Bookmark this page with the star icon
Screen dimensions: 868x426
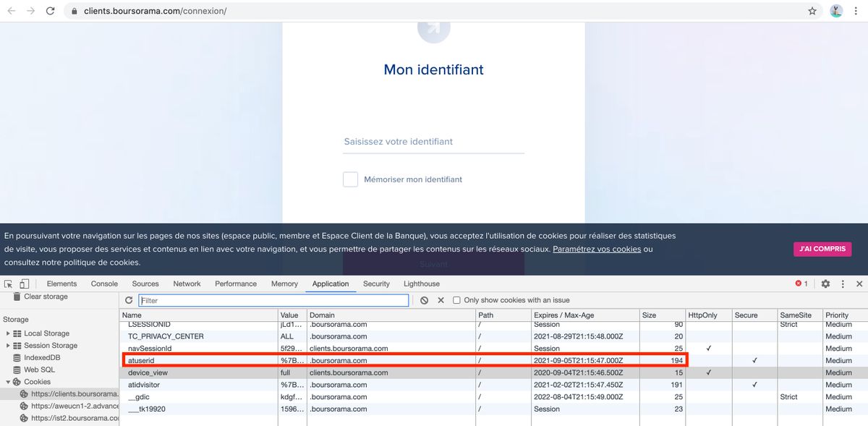812,11
